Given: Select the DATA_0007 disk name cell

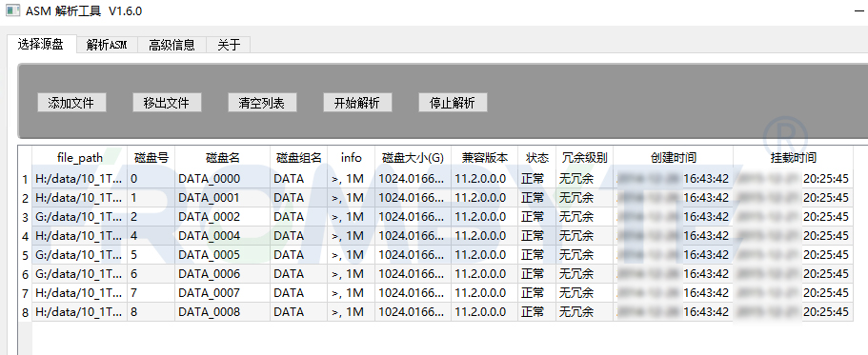Looking at the screenshot, I should click(x=223, y=292).
